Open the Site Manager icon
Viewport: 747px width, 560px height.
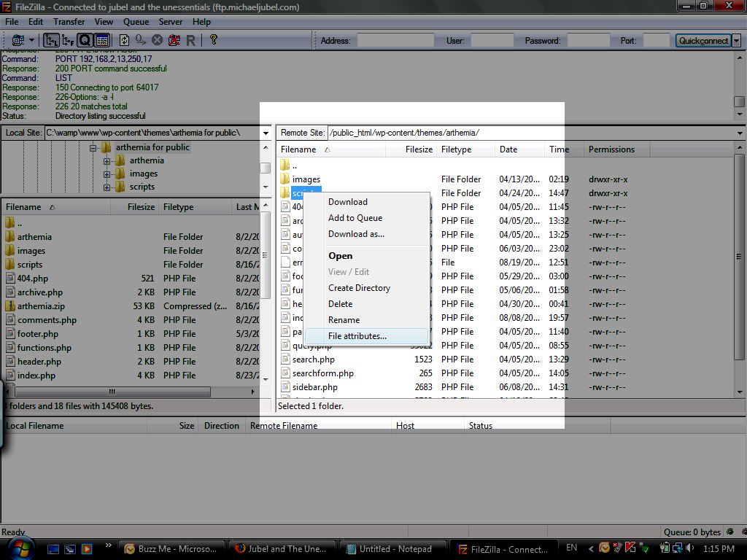pos(16,40)
